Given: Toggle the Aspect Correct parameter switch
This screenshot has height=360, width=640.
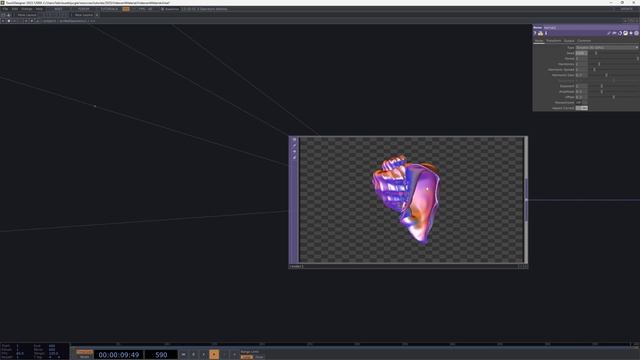Looking at the screenshot, I should click(581, 108).
